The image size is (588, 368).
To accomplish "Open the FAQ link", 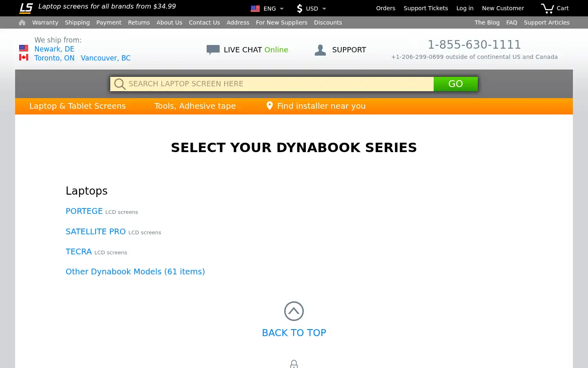I will coord(512,22).
